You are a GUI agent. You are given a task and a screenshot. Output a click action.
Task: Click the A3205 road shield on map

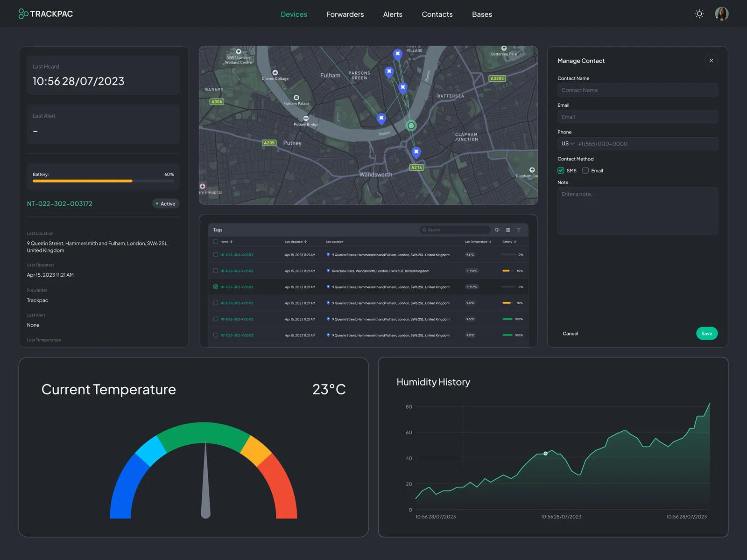497,78
